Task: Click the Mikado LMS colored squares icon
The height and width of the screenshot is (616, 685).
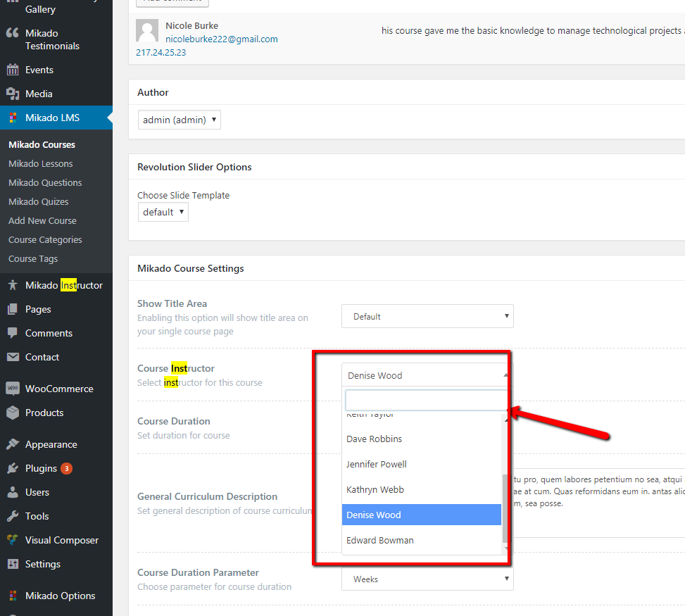Action: tap(13, 118)
